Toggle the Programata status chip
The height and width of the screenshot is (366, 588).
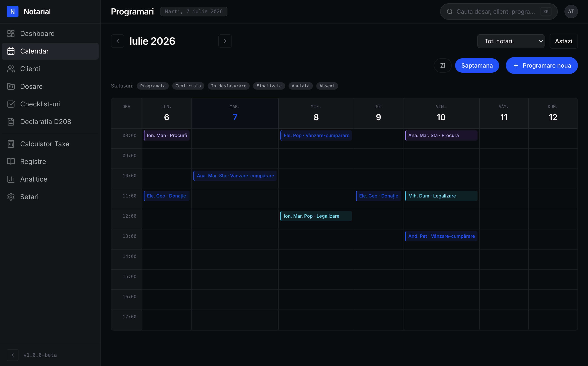click(153, 86)
